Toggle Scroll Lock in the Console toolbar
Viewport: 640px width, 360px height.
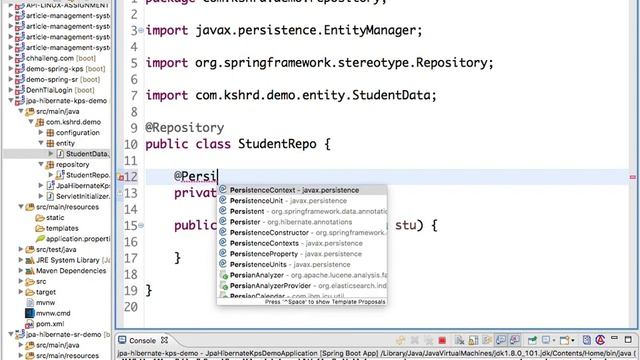(473, 340)
